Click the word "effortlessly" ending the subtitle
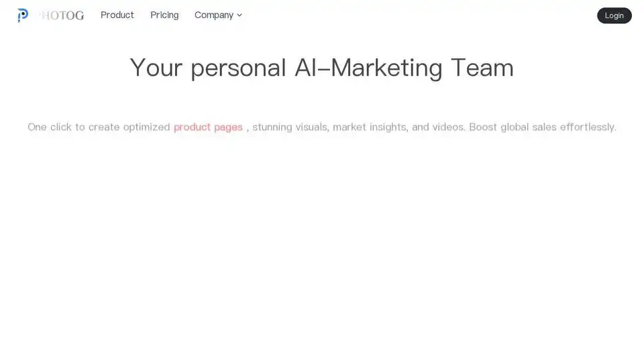Viewport: 644px width, 362px height. (588, 127)
